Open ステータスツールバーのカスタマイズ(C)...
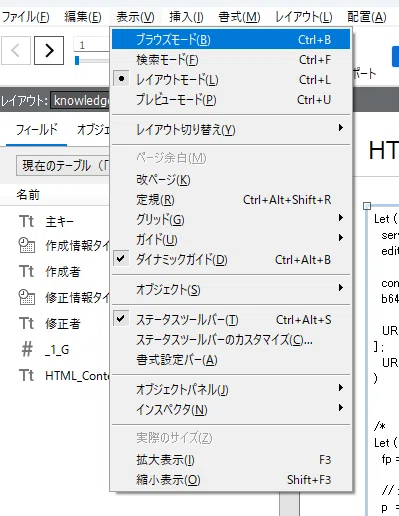The height and width of the screenshot is (516, 399). pos(231,340)
